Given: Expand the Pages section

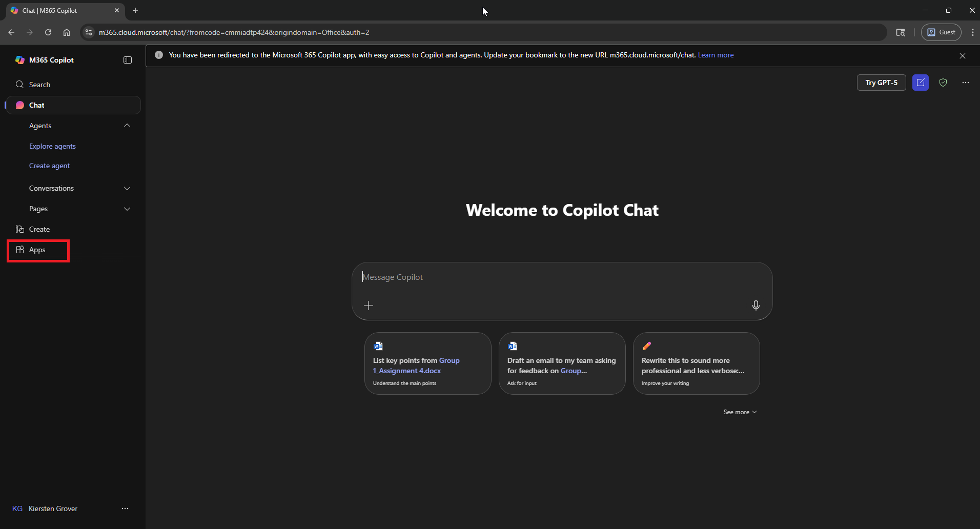Looking at the screenshot, I should pyautogui.click(x=127, y=209).
